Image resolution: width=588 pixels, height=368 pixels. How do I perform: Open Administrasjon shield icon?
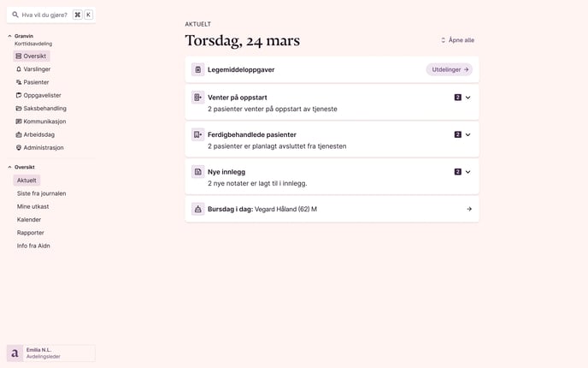click(x=19, y=148)
